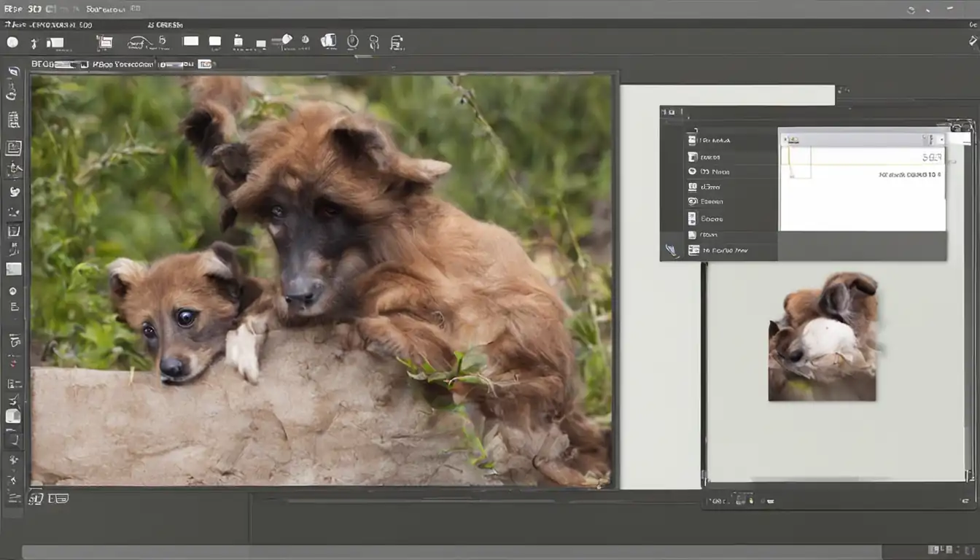This screenshot has width=980, height=560.
Task: Select the document list icon ending the top toolbar
Action: coord(396,42)
